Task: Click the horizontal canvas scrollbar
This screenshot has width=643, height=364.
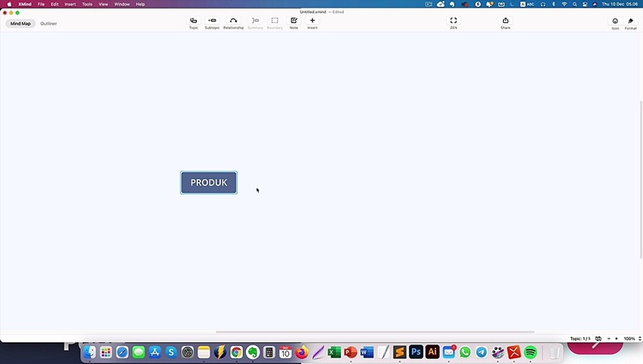Action: tap(375, 332)
